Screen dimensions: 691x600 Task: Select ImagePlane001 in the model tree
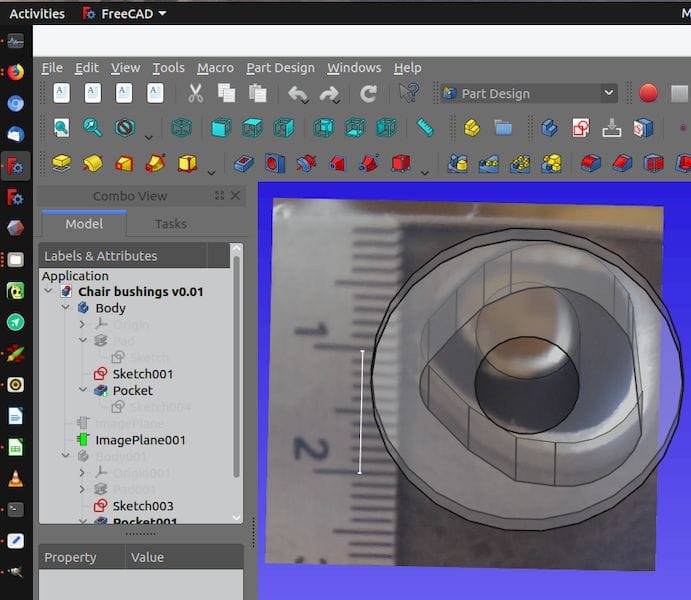click(140, 440)
